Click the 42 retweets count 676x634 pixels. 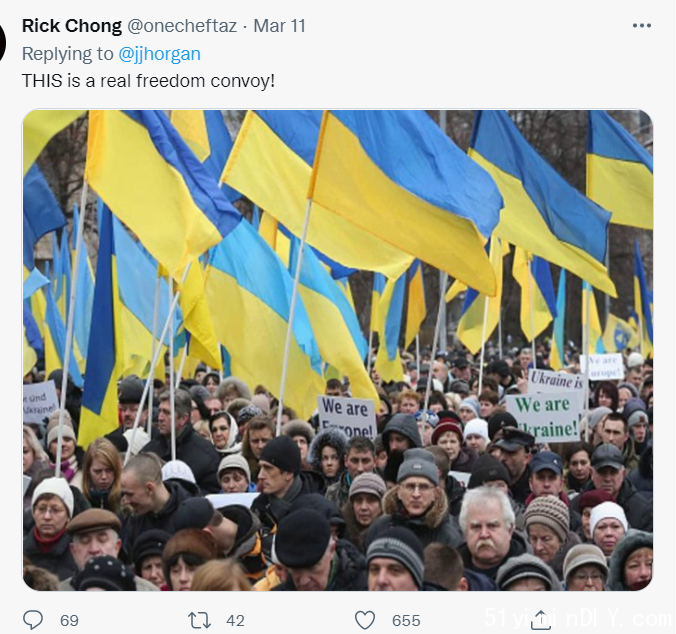tap(235, 620)
